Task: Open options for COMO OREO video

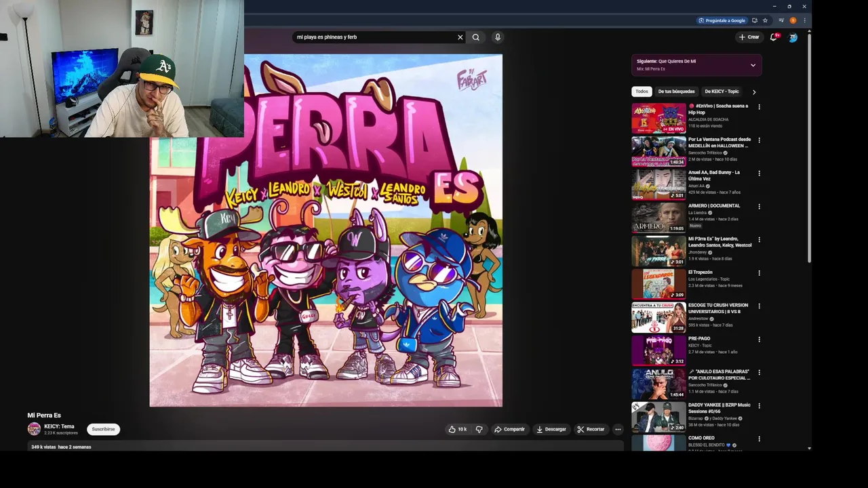Action: click(x=759, y=439)
